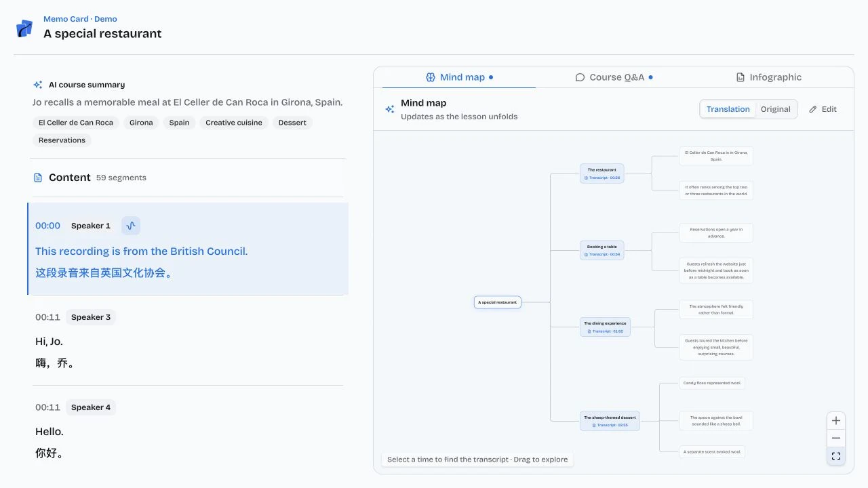Click the Speaker 1 label chip
Viewport: 868px width, 488px height.
pyautogui.click(x=91, y=226)
